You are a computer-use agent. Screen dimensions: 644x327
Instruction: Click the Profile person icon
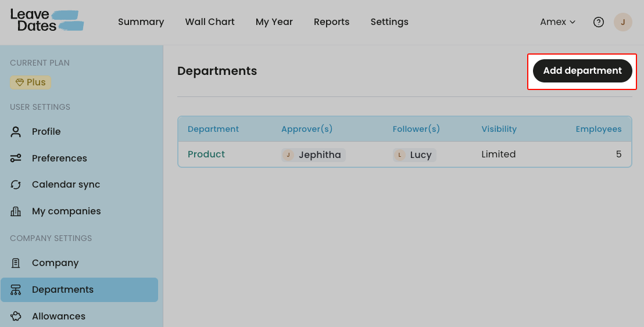[16, 132]
